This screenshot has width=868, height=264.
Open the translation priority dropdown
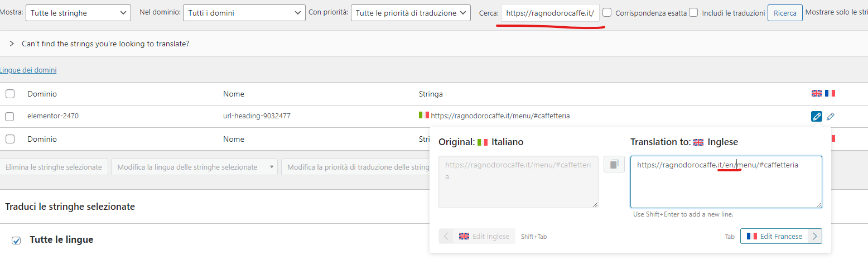[x=411, y=13]
